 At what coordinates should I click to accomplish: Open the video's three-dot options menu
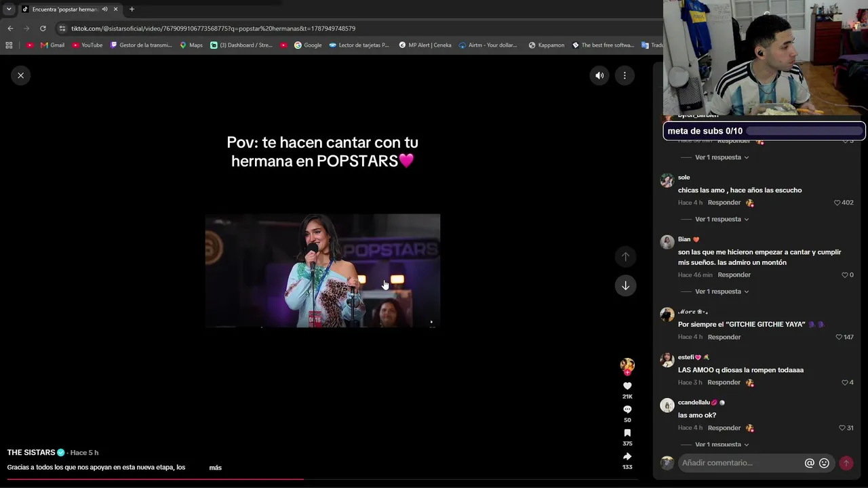[625, 75]
